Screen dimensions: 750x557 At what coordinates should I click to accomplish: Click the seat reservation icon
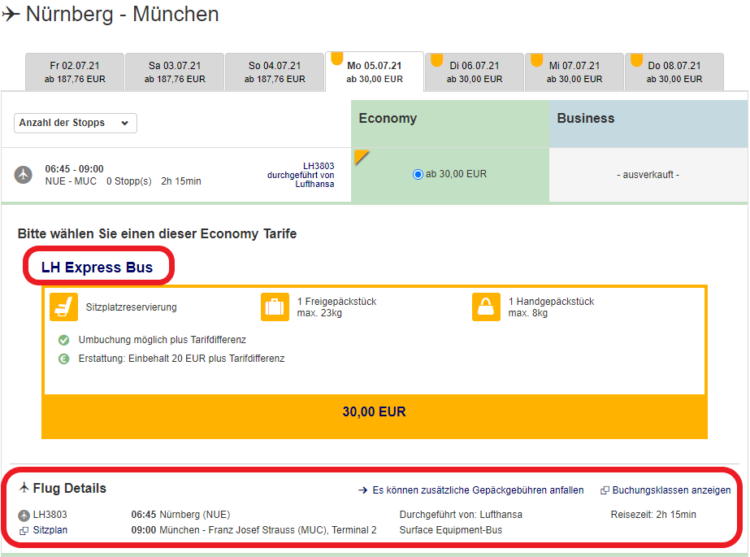(x=64, y=307)
